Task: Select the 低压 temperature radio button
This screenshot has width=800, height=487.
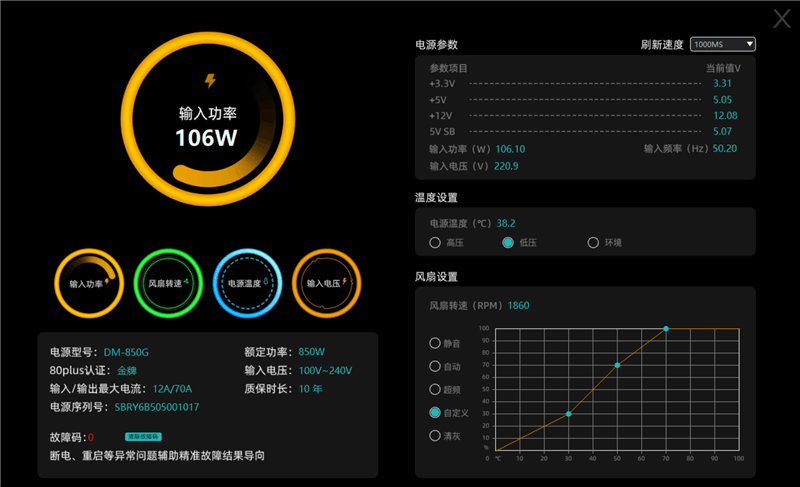Action: click(508, 243)
